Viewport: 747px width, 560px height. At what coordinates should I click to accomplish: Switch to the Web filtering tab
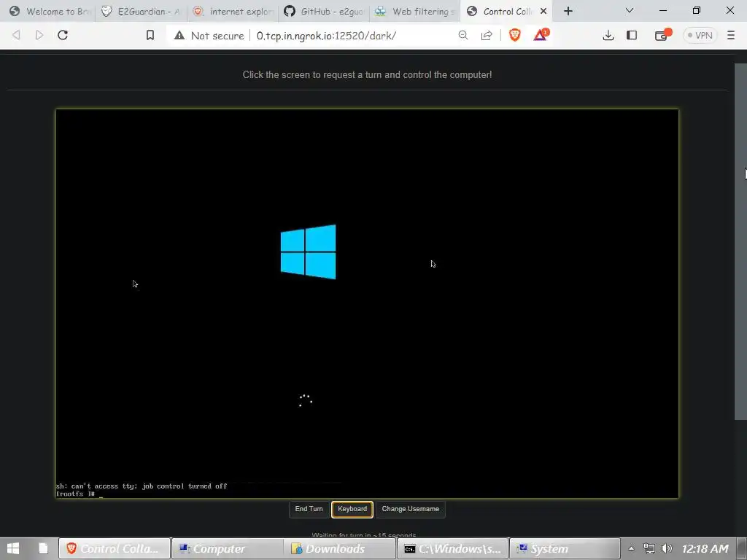pyautogui.click(x=415, y=11)
